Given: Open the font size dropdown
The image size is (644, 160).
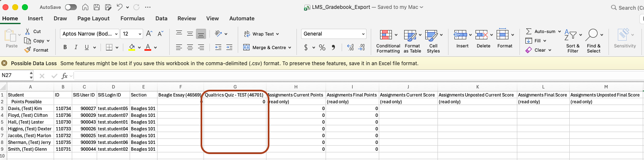Looking at the screenshot, I should point(140,34).
